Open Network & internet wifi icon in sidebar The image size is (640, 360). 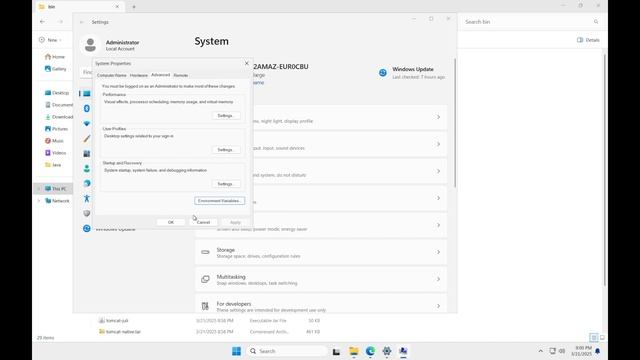coord(87,123)
